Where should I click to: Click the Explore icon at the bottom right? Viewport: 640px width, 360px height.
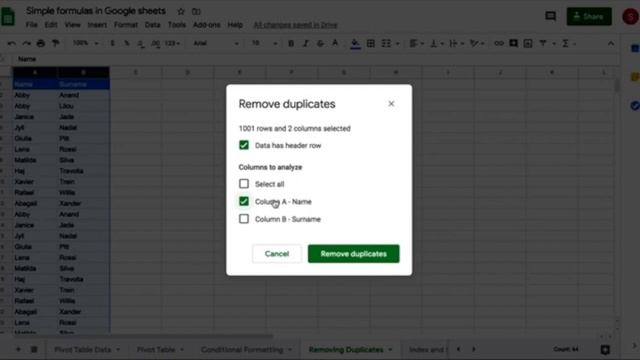[605, 349]
